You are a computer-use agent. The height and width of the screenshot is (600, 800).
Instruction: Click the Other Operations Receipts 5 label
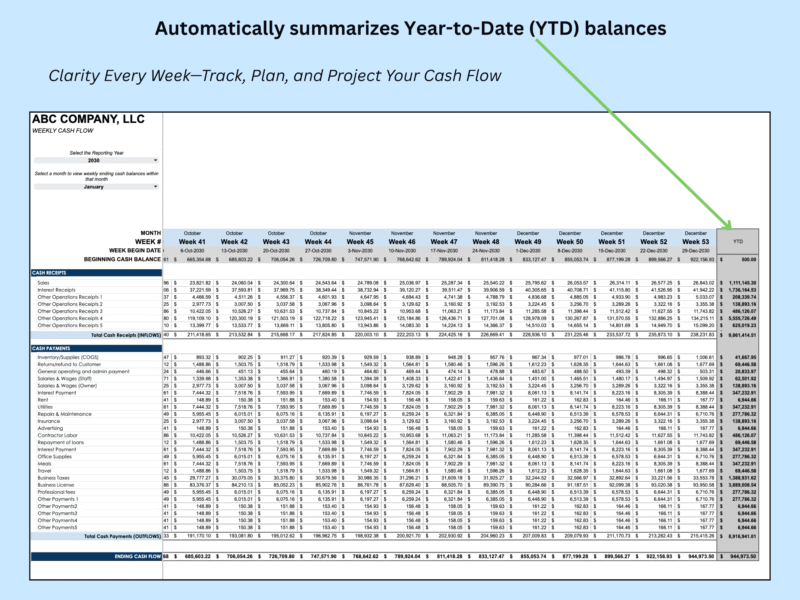[70, 326]
